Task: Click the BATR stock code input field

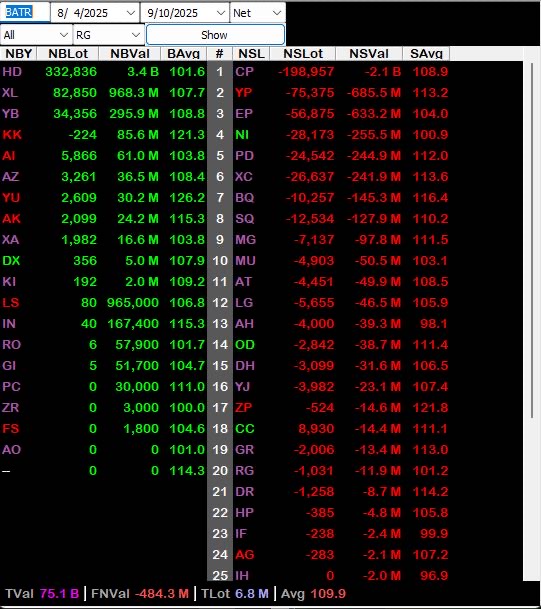Action: pos(25,12)
